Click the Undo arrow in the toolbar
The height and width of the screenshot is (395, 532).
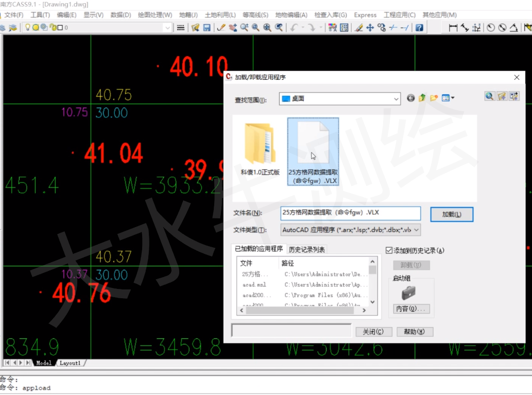point(294,28)
